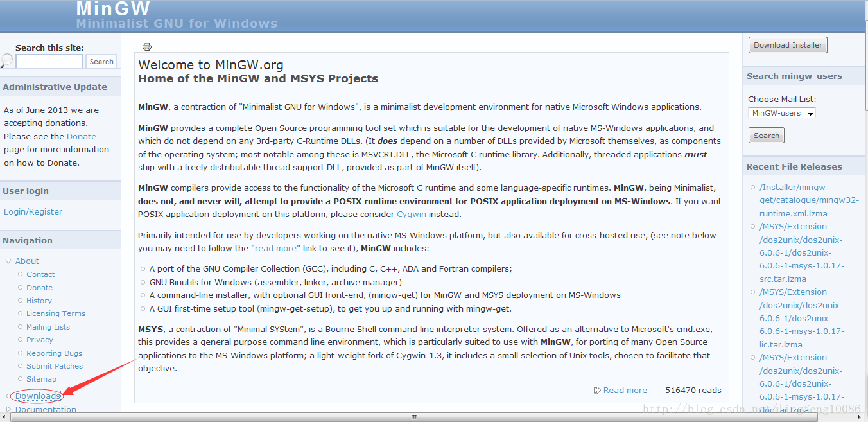Click the "516470 reads" counter text
Image resolution: width=868 pixels, height=422 pixels.
[693, 390]
